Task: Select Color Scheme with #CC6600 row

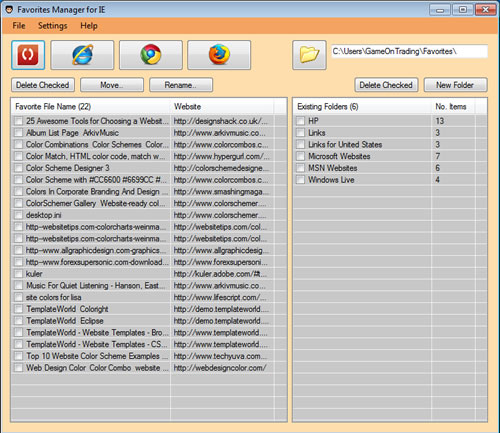Action: point(149,180)
